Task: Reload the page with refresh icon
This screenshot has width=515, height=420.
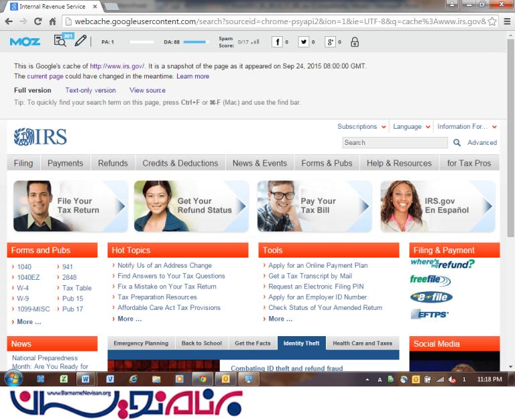Action: pos(38,21)
